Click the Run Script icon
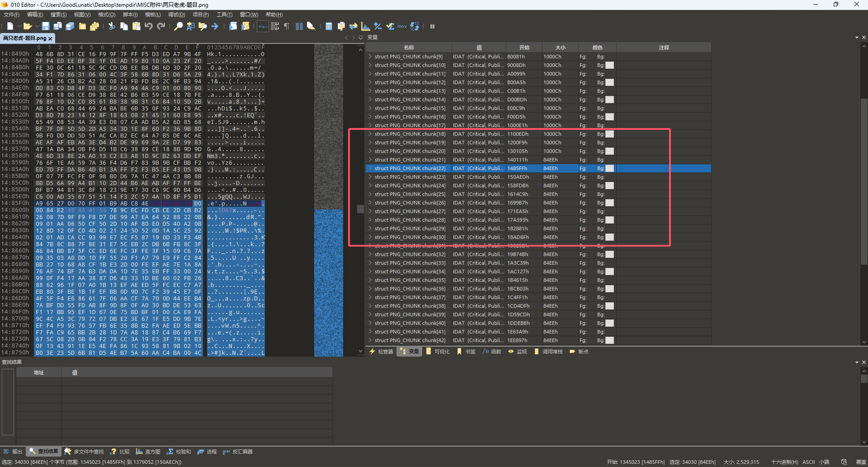The width and height of the screenshot is (868, 467). [233, 26]
